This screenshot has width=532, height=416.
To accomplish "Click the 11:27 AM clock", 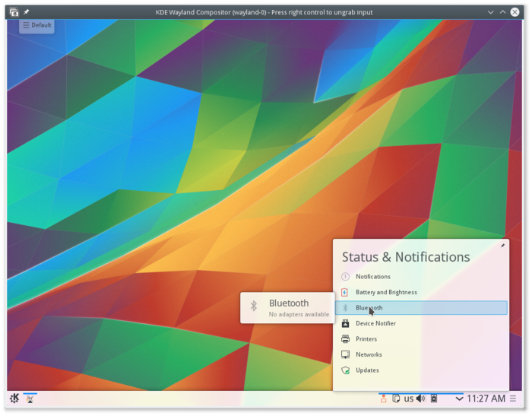I will [x=486, y=399].
